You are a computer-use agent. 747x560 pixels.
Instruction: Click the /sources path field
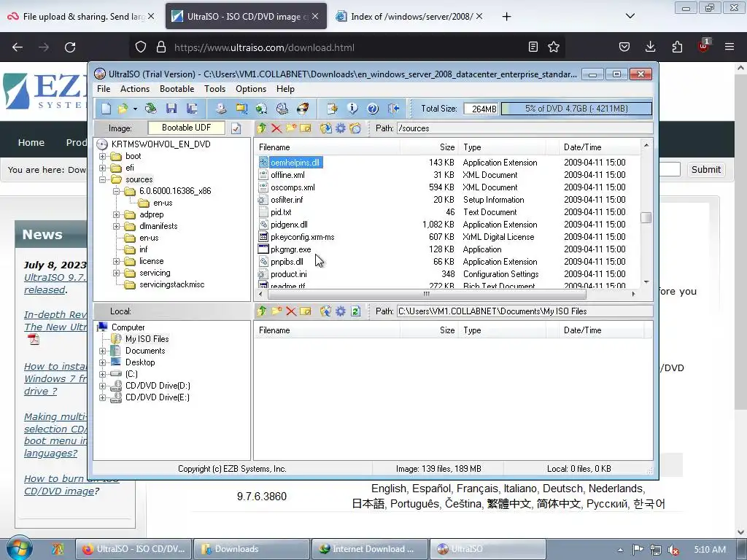pyautogui.click(x=525, y=128)
